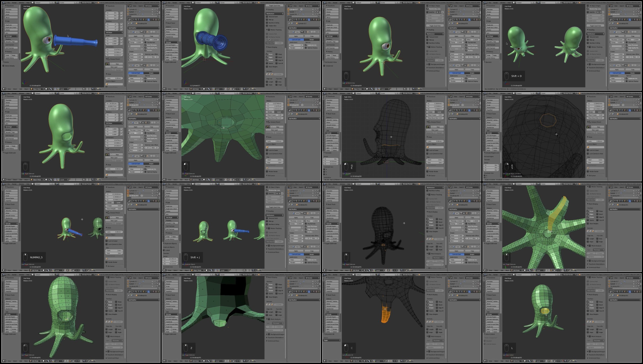Open XYZ Euler rotation dropdown, top-left frame
Viewport: 643px width, 364px height.
point(114,33)
